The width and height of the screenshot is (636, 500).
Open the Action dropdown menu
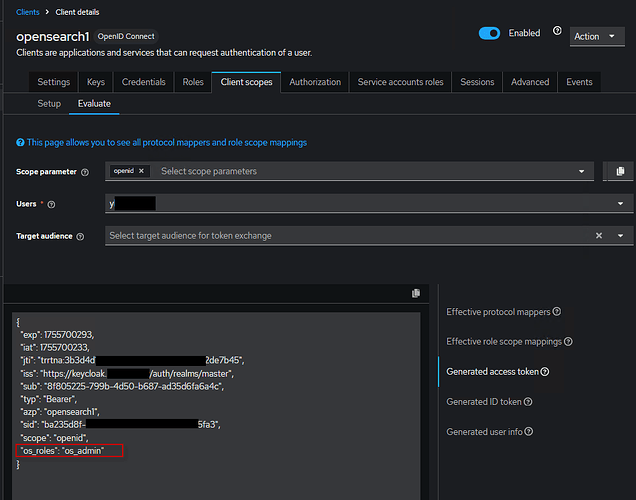(597, 36)
